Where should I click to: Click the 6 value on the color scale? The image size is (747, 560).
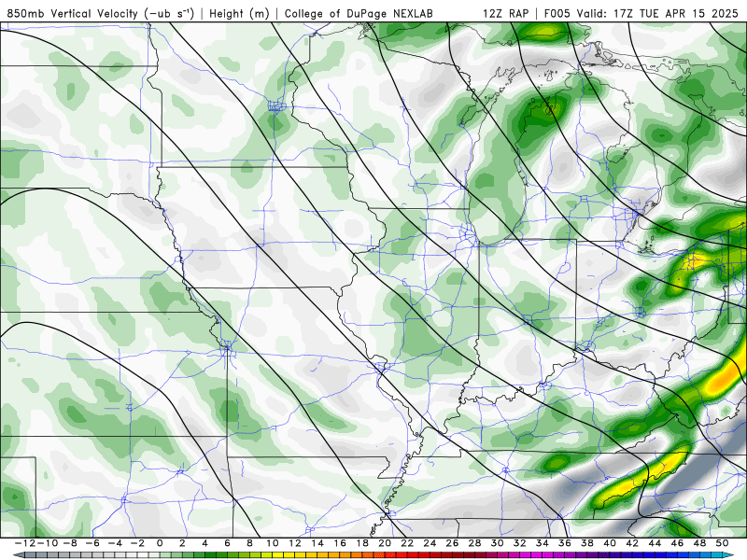pyautogui.click(x=227, y=543)
